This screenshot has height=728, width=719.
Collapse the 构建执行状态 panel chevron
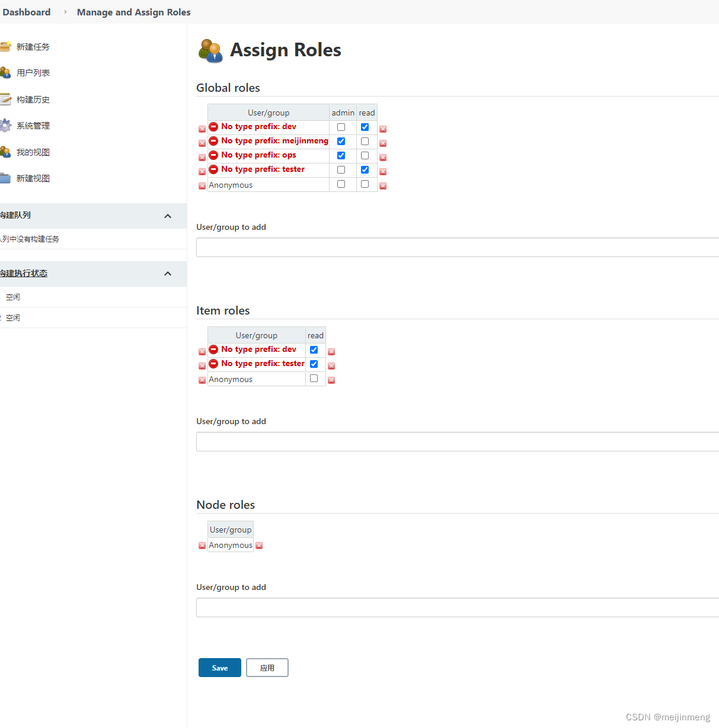(168, 274)
